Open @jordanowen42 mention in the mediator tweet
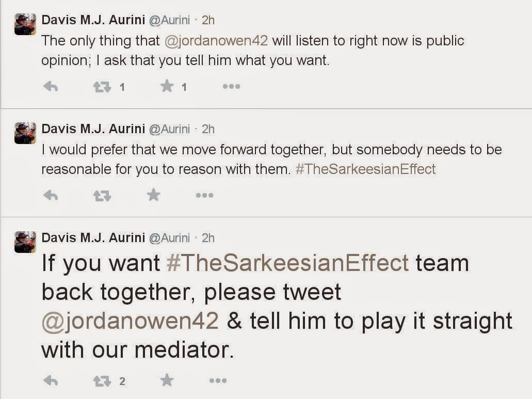The image size is (532, 399). click(x=130, y=321)
